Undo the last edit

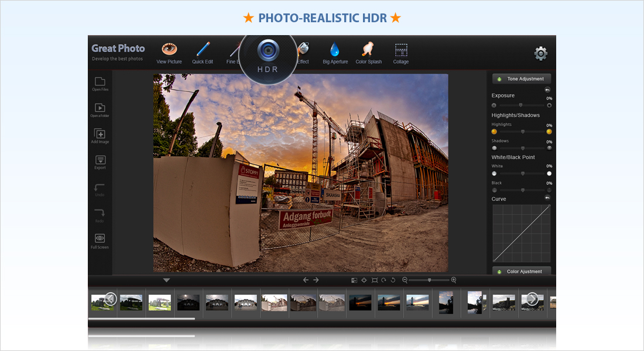coord(100,190)
